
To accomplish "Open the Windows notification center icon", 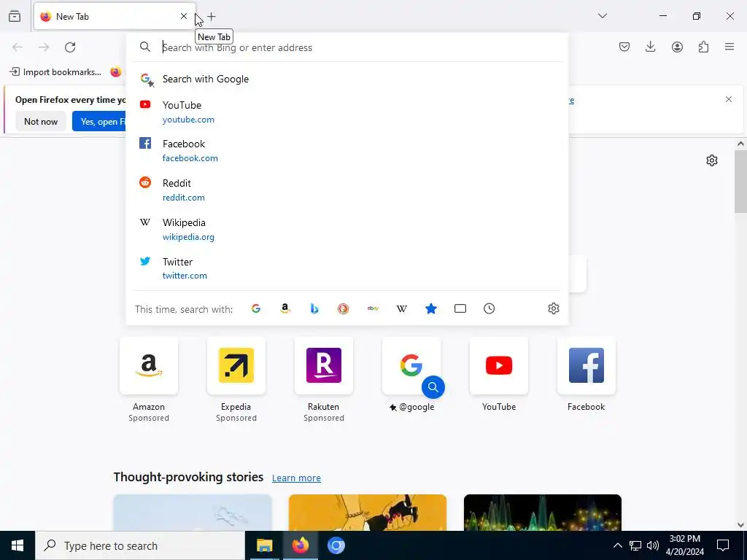I will coord(723,545).
